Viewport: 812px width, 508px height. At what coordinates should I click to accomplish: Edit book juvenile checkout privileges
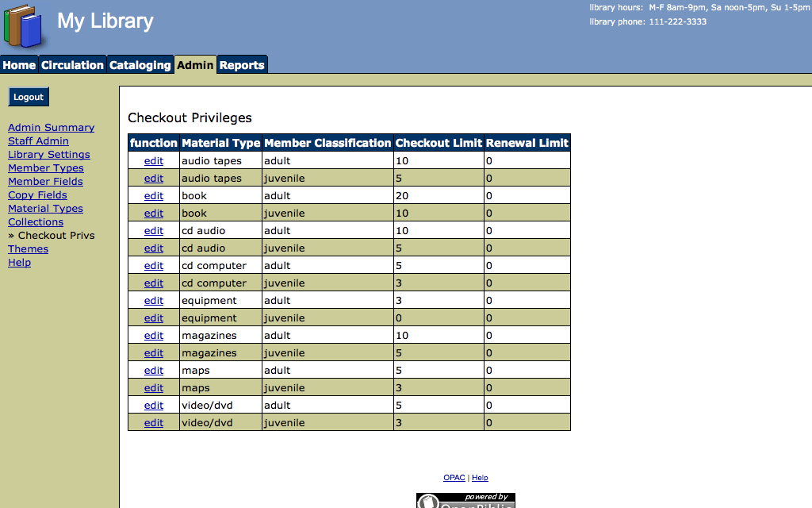coord(153,213)
